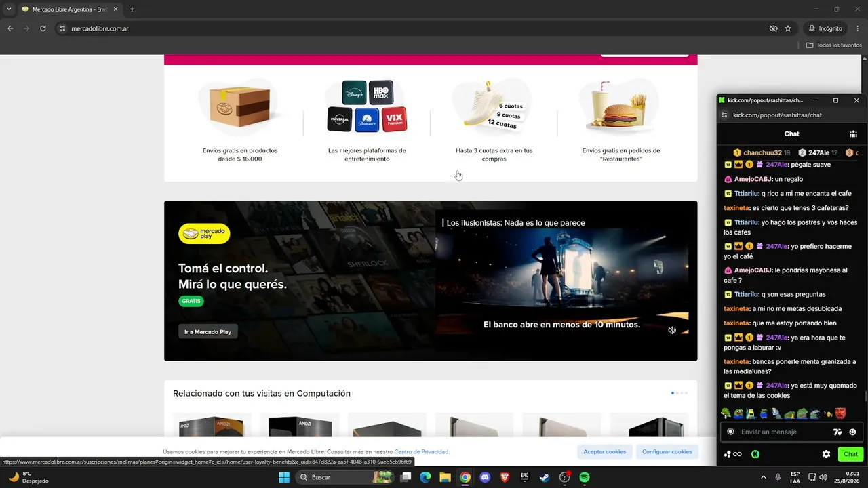Open site information icon in Kick popup address bar
Screen dimensions: 868x488
[724, 115]
